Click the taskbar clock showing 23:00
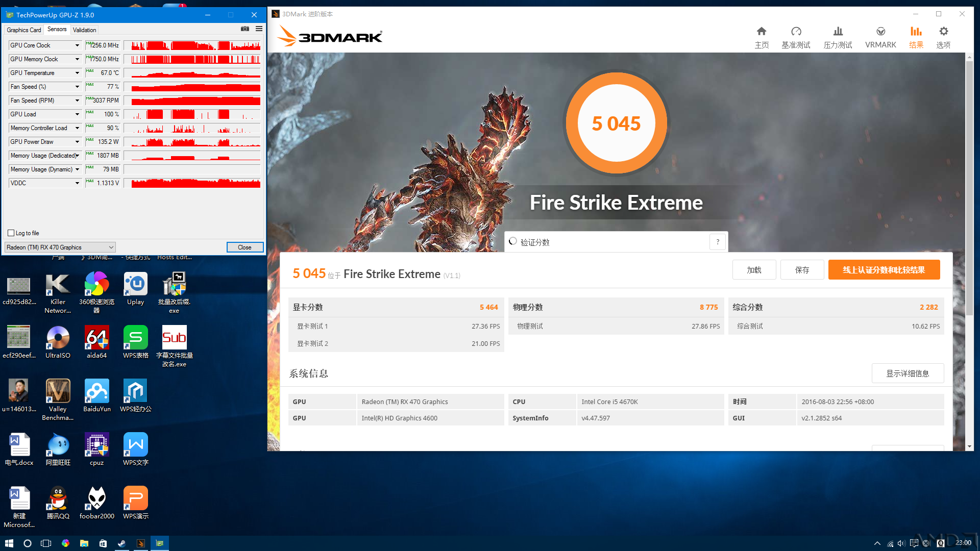980x551 pixels. (963, 543)
